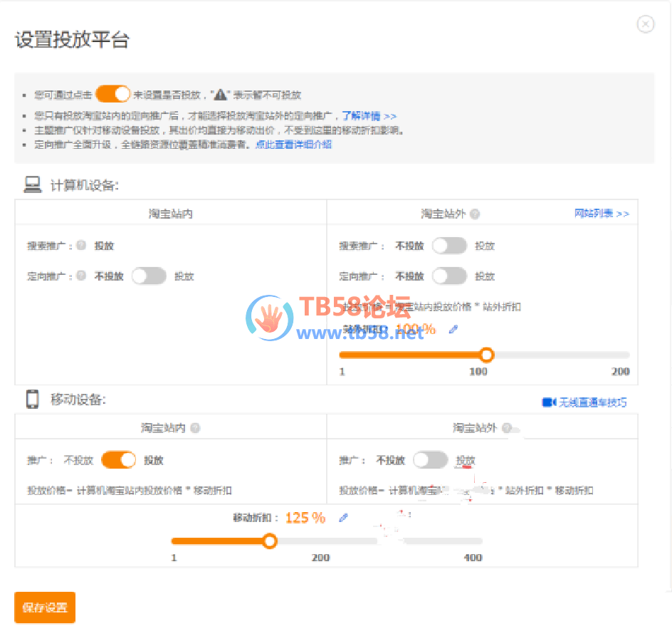Image resolution: width=672 pixels, height=636 pixels.
Task: Click the 计算机设备 section heading
Action: pyautogui.click(x=85, y=185)
